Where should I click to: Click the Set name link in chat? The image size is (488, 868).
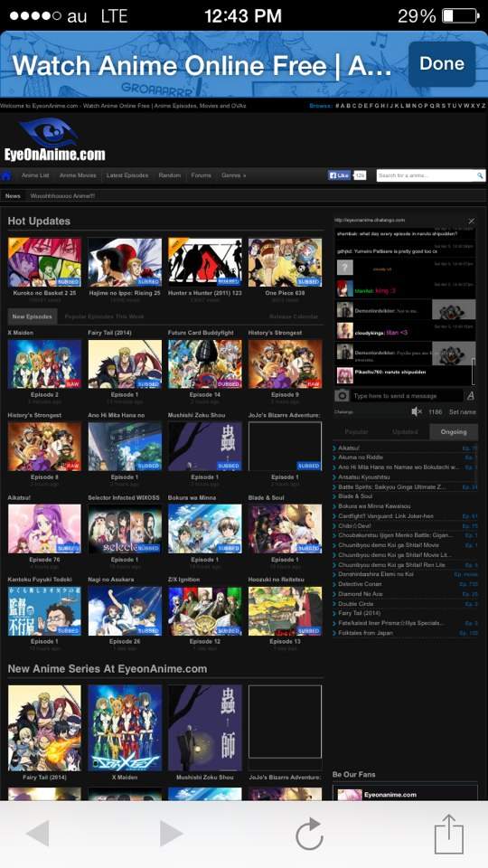(463, 412)
